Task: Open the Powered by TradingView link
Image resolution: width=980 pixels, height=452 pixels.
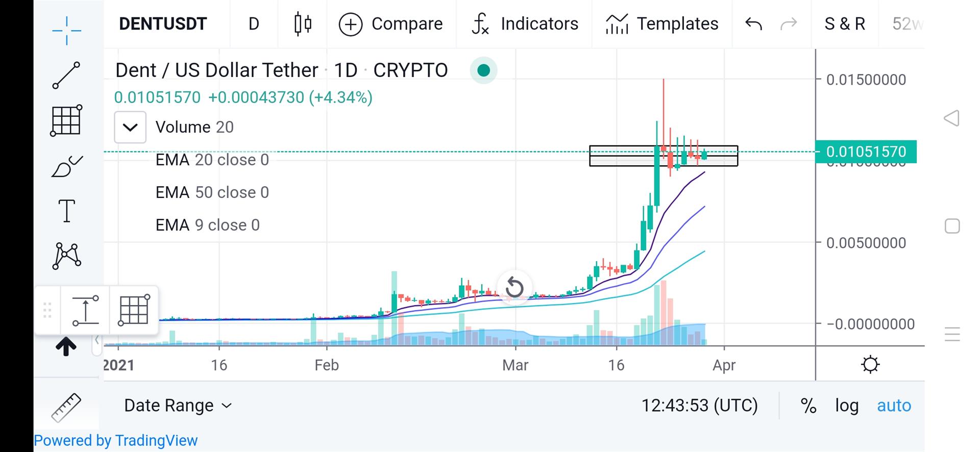Action: (116, 440)
